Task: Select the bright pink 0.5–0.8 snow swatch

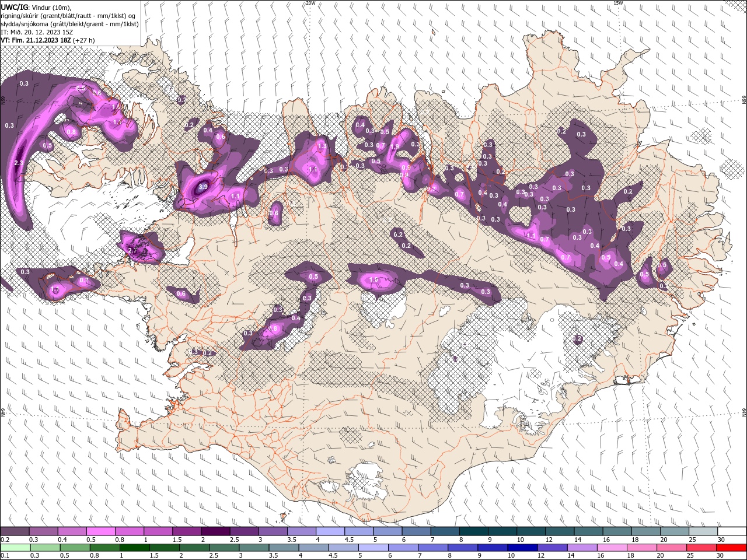Action: pyautogui.click(x=100, y=531)
